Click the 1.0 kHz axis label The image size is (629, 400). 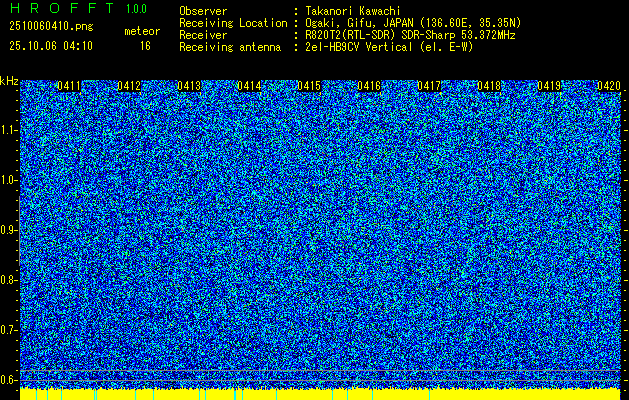7,181
